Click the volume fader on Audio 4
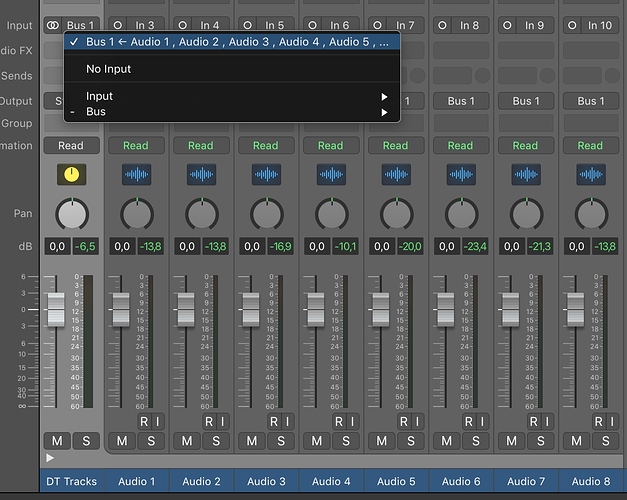627x500 pixels. pos(315,309)
